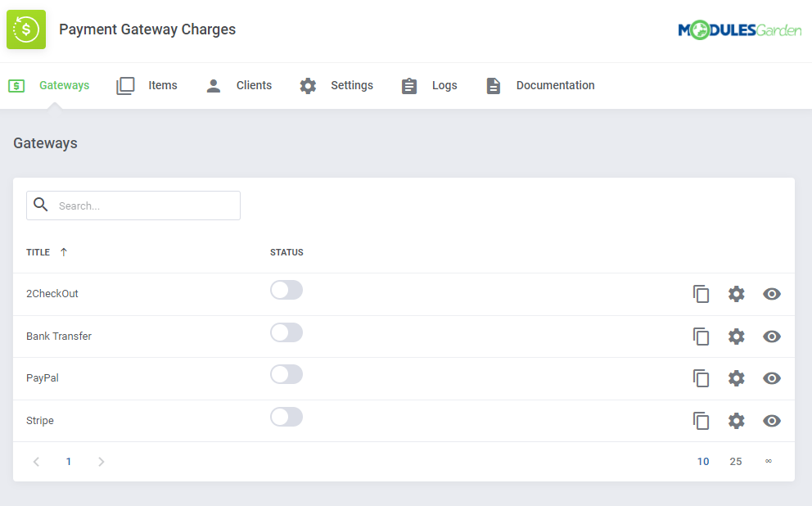
Task: Click the Documentation file icon
Action: 493,85
